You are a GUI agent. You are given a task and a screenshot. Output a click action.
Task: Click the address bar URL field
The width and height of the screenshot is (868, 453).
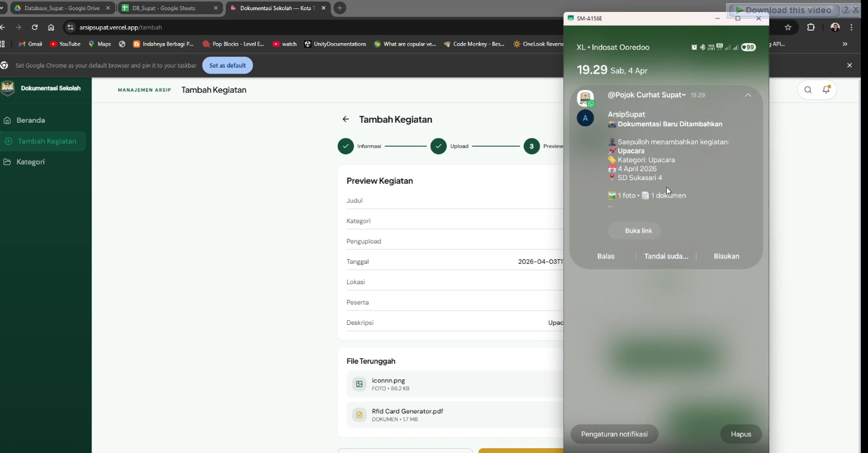[x=311, y=28]
